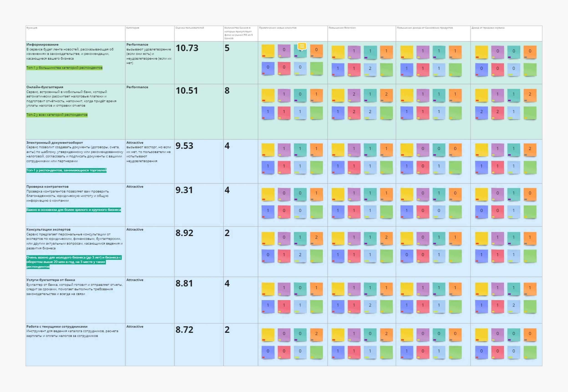Click the user score 10.51
Viewport: 568px width, 392px height.
click(x=187, y=90)
